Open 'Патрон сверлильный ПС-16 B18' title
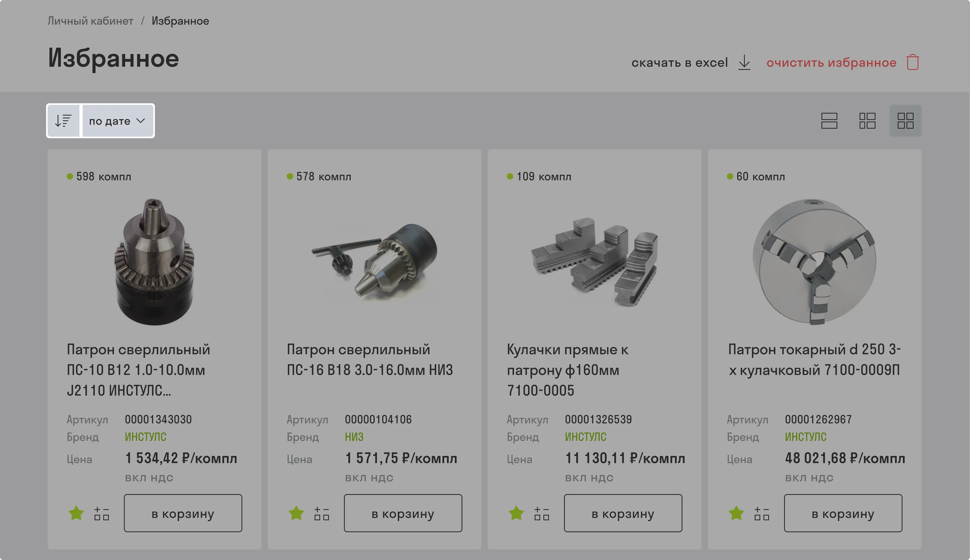970x560 pixels. click(370, 360)
